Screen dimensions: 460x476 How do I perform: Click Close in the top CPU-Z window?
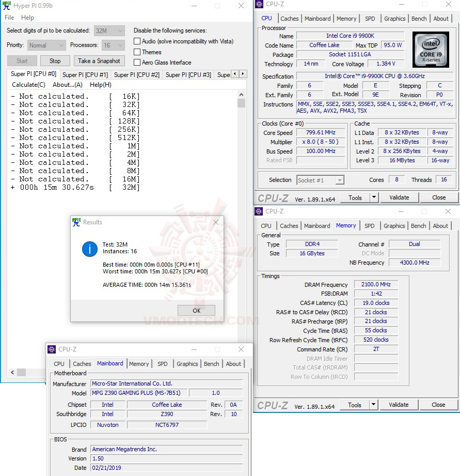coord(439,197)
